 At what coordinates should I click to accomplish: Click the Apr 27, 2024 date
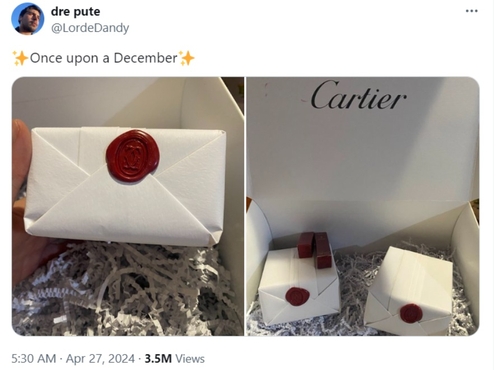tap(100, 359)
